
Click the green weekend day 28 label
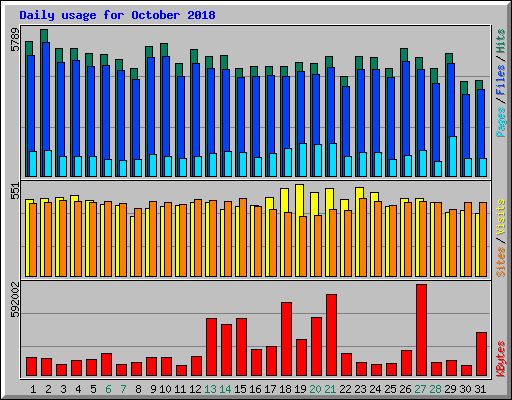(x=435, y=389)
